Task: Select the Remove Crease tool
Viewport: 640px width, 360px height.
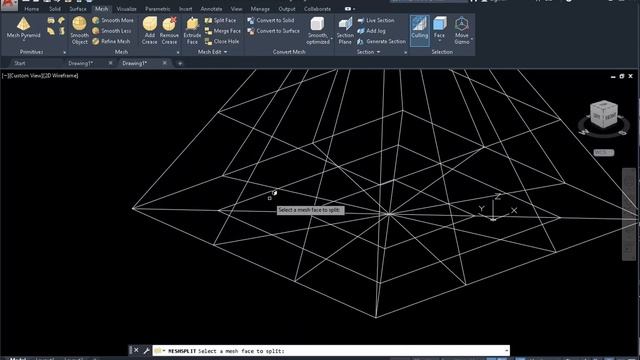Action: coord(169,30)
